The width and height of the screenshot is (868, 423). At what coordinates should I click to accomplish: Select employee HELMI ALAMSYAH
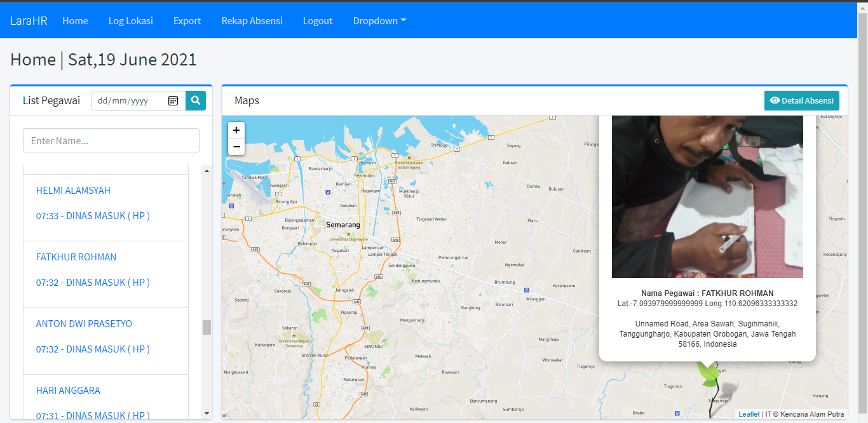point(73,190)
